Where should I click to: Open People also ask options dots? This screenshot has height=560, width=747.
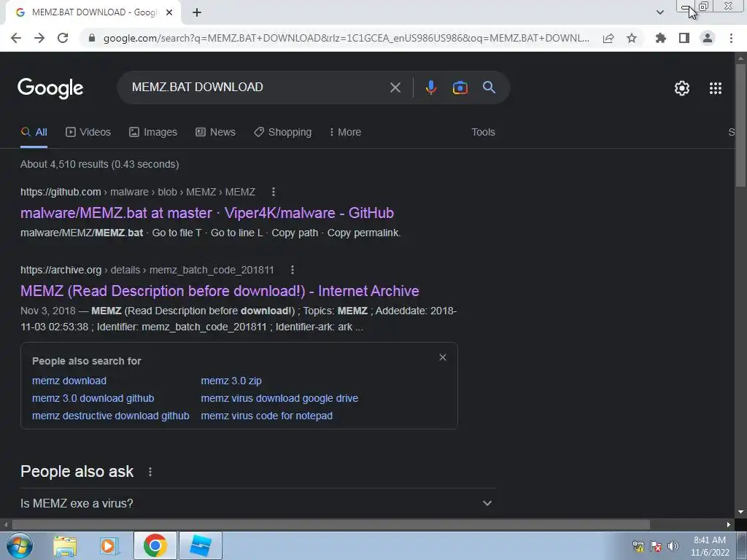[x=150, y=472]
